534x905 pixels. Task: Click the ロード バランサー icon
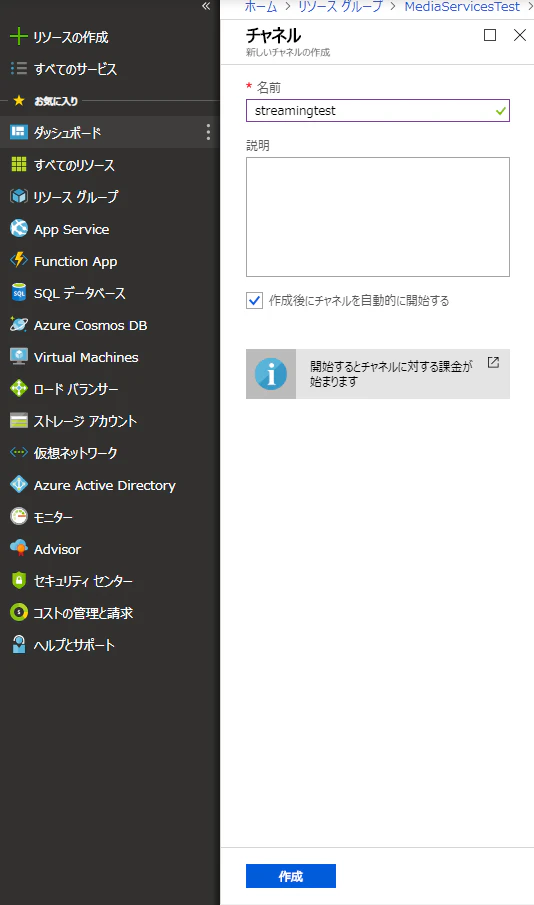pos(18,388)
